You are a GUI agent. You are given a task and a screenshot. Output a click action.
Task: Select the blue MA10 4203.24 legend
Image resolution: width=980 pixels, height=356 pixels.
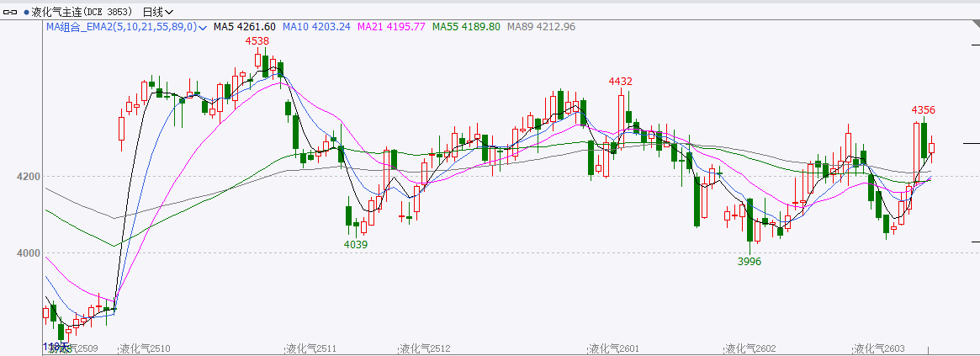pyautogui.click(x=316, y=27)
